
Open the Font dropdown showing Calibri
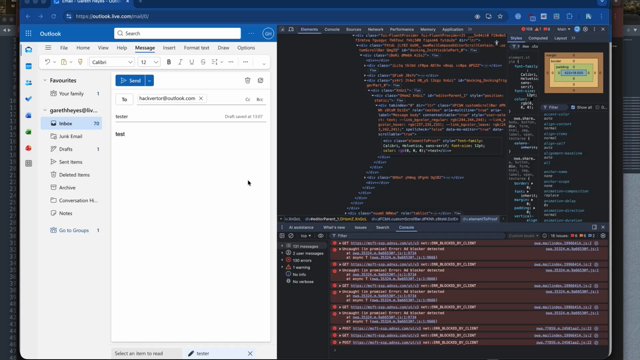112,62
